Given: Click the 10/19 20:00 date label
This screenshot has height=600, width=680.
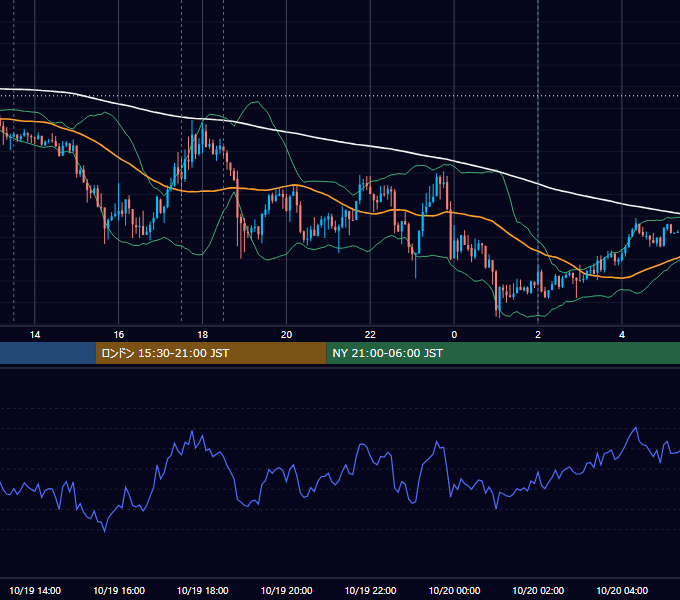Looking at the screenshot, I should pyautogui.click(x=286, y=590).
